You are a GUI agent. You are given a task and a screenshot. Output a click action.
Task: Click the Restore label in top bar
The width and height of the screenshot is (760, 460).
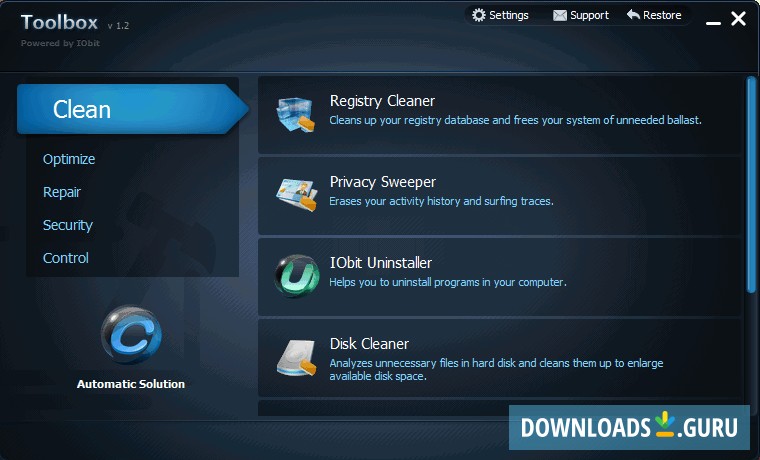click(x=662, y=15)
